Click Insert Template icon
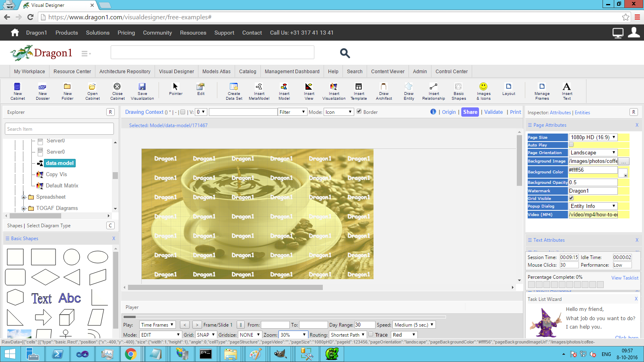The image size is (644, 362). [359, 91]
